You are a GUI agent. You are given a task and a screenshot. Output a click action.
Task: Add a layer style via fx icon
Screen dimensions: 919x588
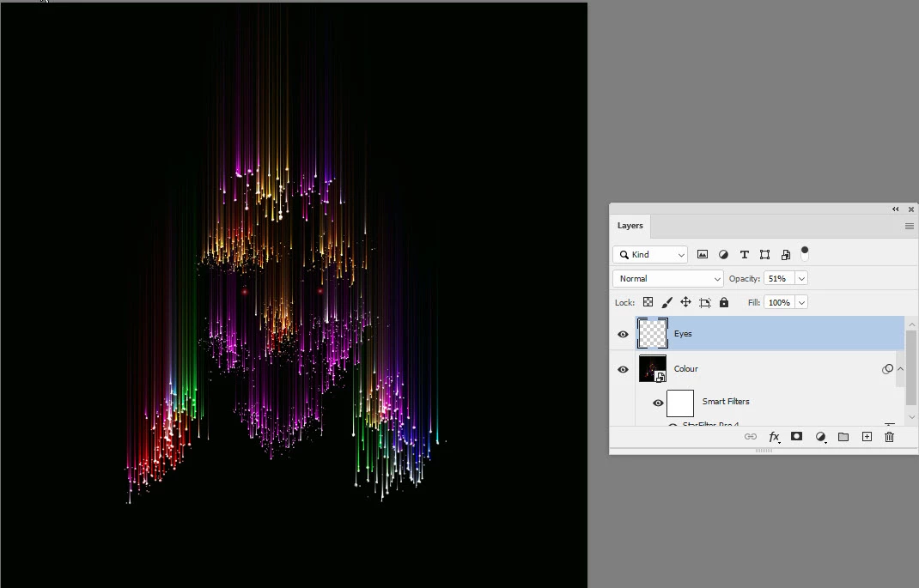click(774, 436)
